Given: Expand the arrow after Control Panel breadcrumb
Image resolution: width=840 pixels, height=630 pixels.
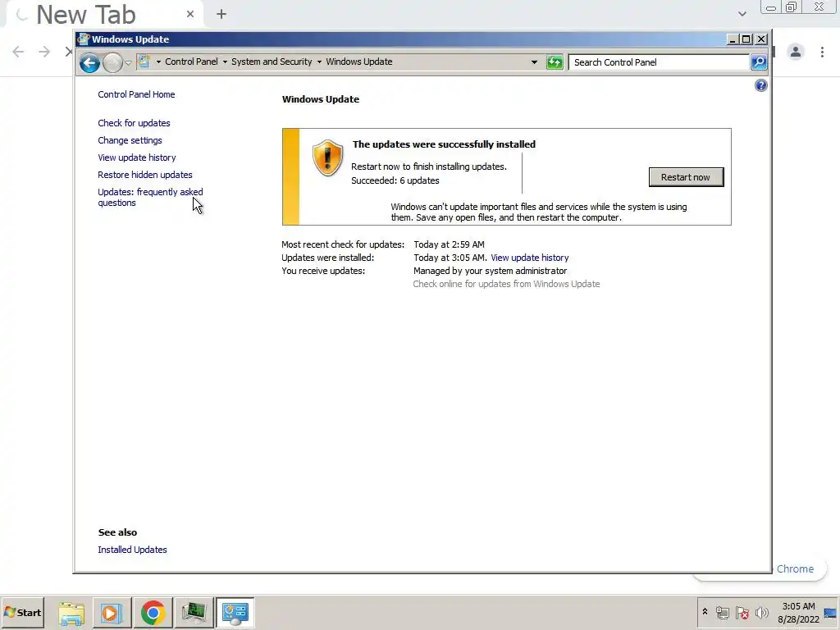Looking at the screenshot, I should (225, 62).
